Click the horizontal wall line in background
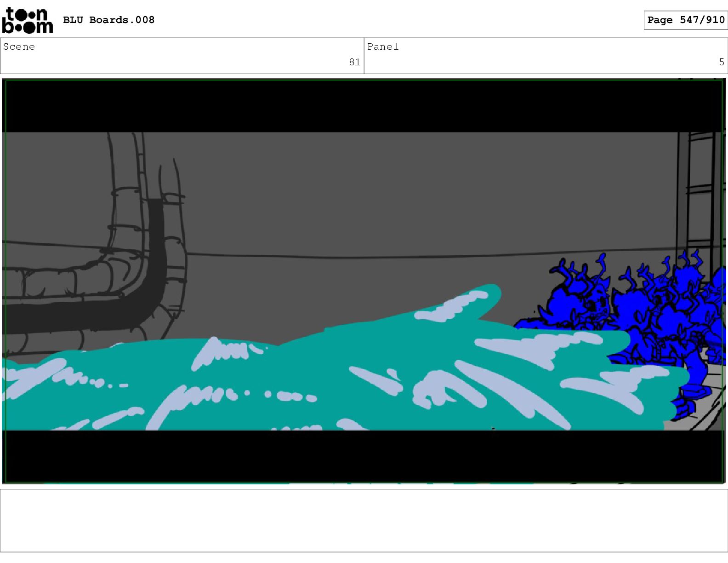 tap(368, 256)
